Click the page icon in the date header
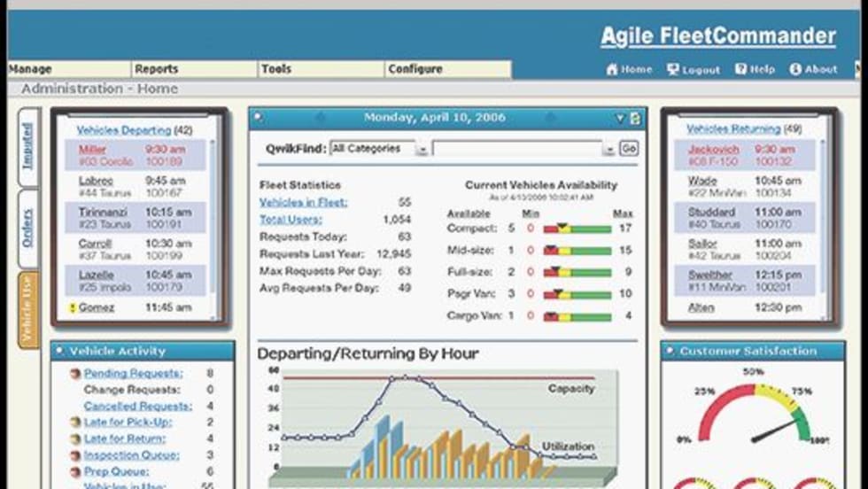Image resolution: width=868 pixels, height=489 pixels. (635, 118)
